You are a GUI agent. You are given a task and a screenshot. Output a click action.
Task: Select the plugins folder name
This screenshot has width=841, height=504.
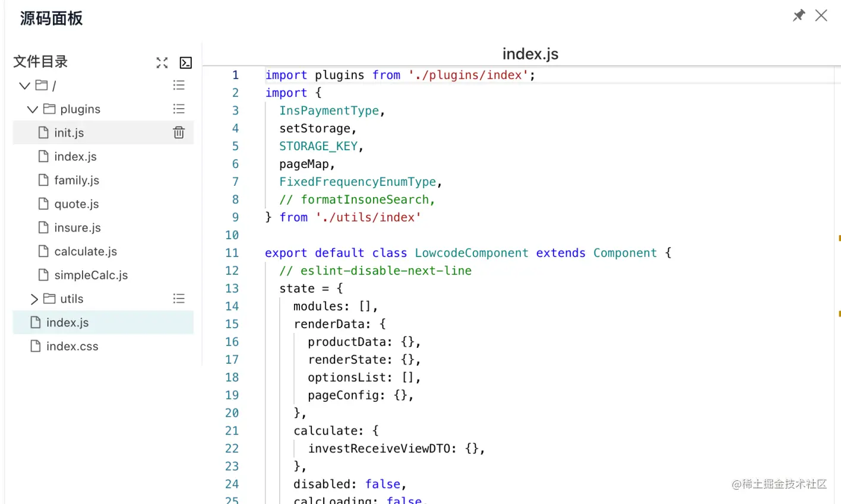point(80,109)
